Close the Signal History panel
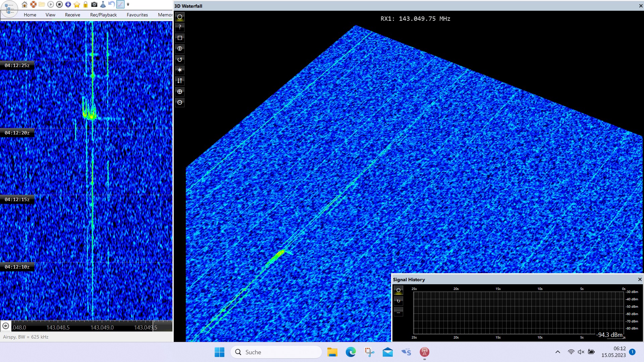The height and width of the screenshot is (362, 644). pos(640,279)
